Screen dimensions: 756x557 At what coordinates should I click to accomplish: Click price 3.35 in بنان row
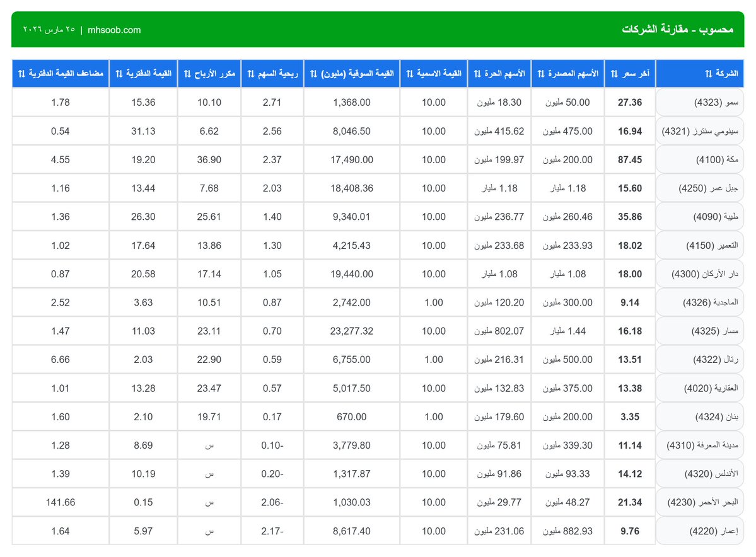coord(630,416)
